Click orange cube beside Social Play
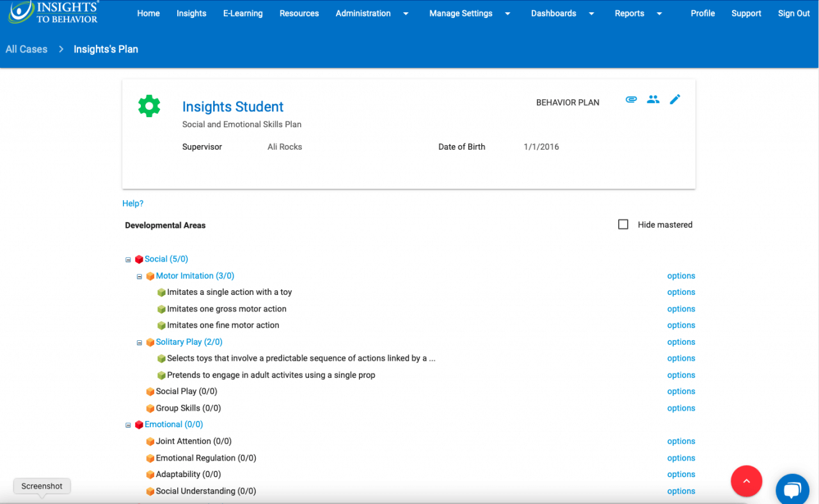 (150, 391)
